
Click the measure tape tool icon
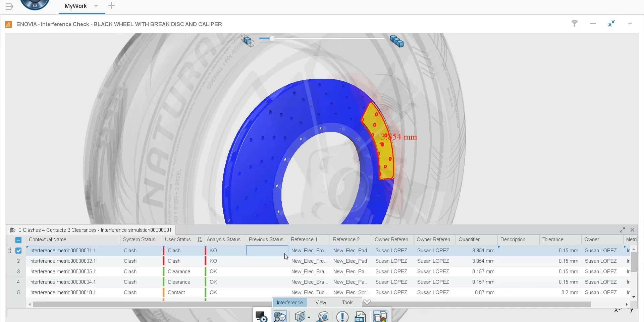click(x=323, y=316)
